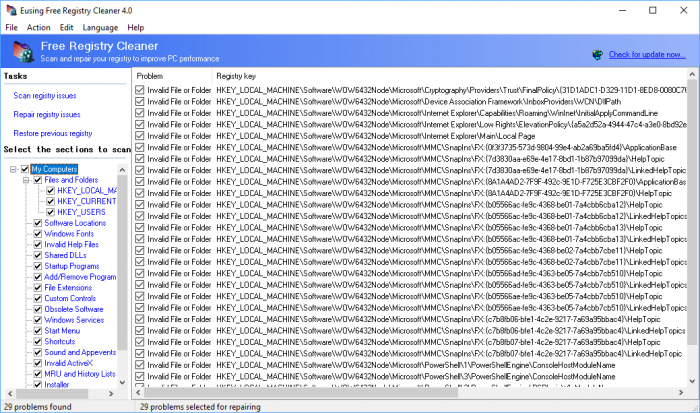Toggle the HKEY_USERS section checkbox
The image size is (700, 413).
50,212
